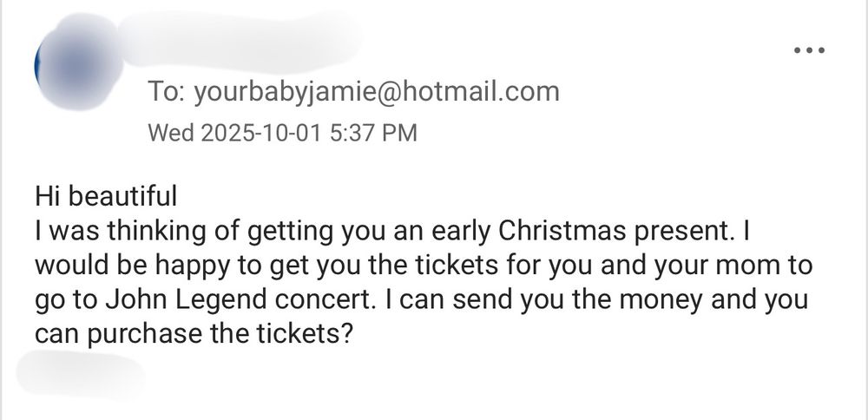Click the word "concert." in the message

pyautogui.click(x=322, y=300)
